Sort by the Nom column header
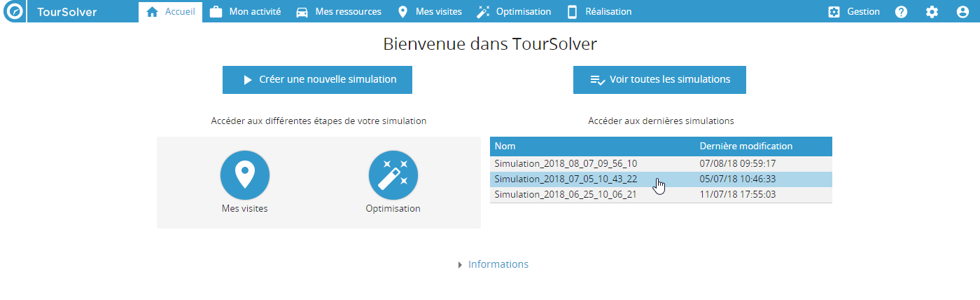This screenshot has width=980, height=300. tap(592, 146)
